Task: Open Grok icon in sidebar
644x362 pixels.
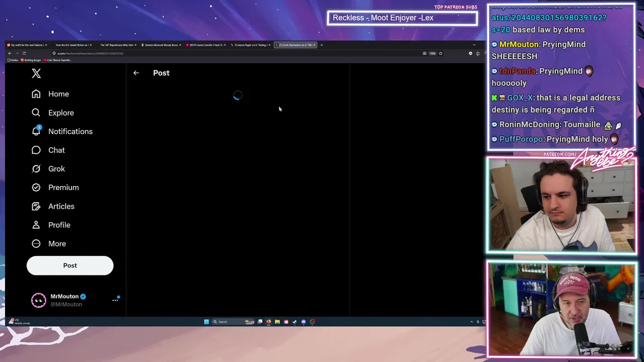Action: pyautogui.click(x=36, y=169)
